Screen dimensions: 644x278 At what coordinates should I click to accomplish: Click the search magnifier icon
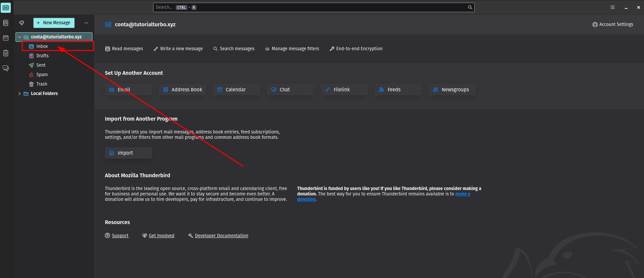[470, 7]
